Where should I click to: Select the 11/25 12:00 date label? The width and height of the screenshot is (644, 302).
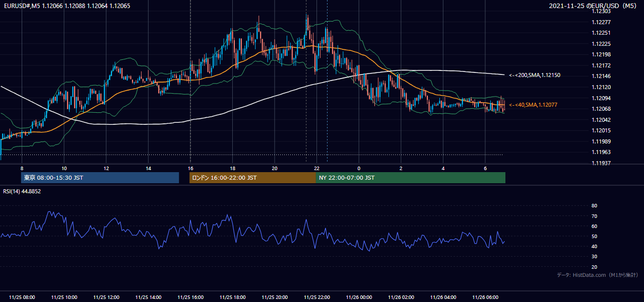click(x=106, y=297)
